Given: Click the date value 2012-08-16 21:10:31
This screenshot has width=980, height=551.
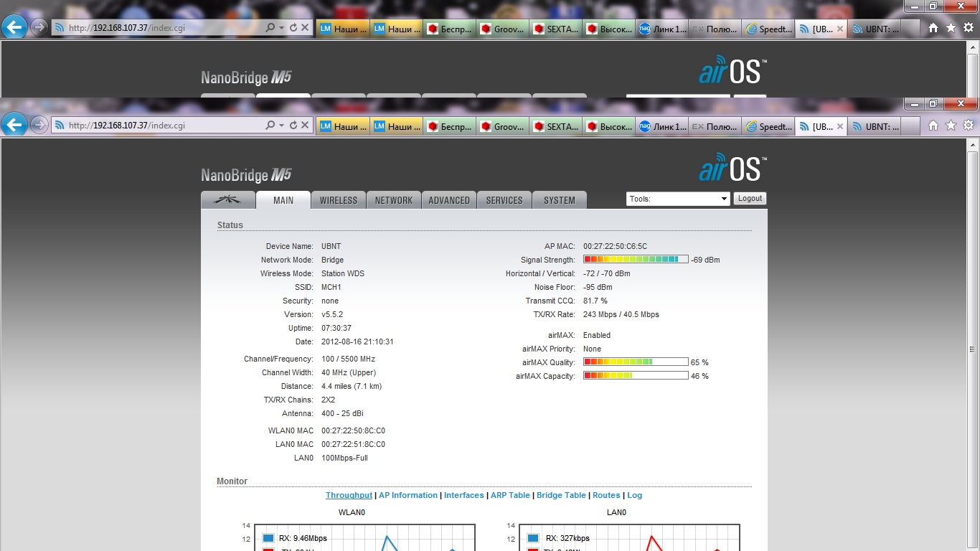Looking at the screenshot, I should (357, 342).
